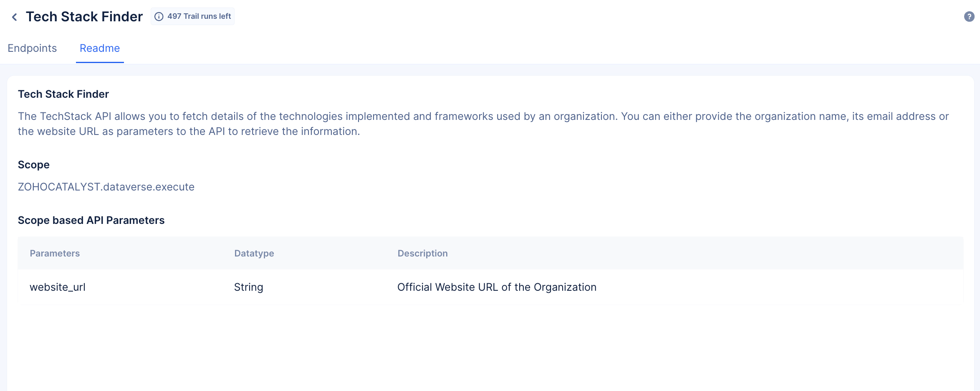Select the Readme tab
980x391 pixels.
pyautogui.click(x=100, y=48)
